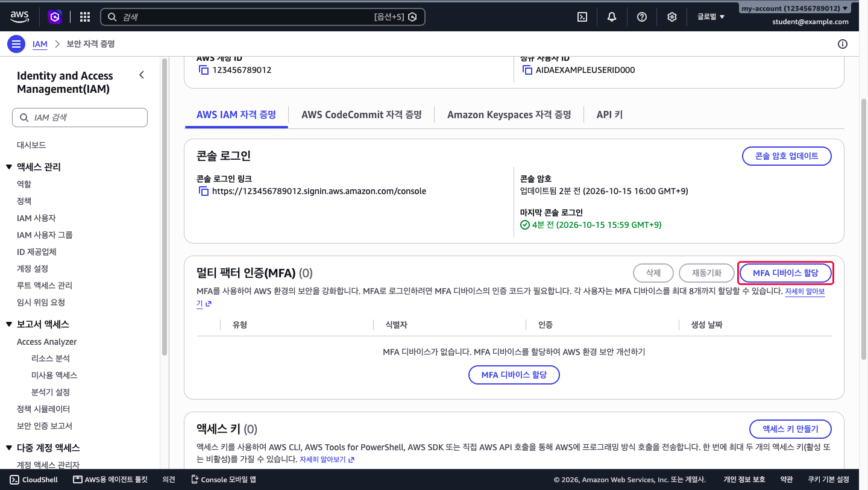This screenshot has width=868, height=490.
Task: Select the AWS IAM credentials tab
Action: click(x=236, y=115)
